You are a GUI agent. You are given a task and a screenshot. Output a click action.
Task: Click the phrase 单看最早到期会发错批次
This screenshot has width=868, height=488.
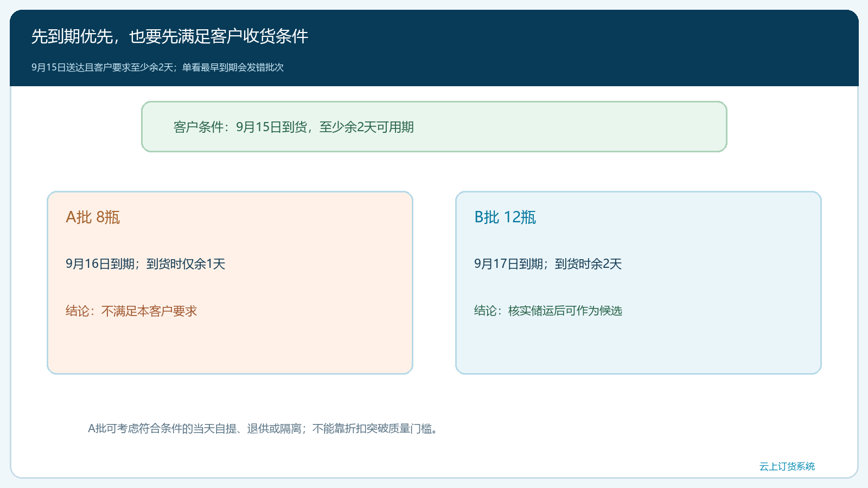(233, 67)
